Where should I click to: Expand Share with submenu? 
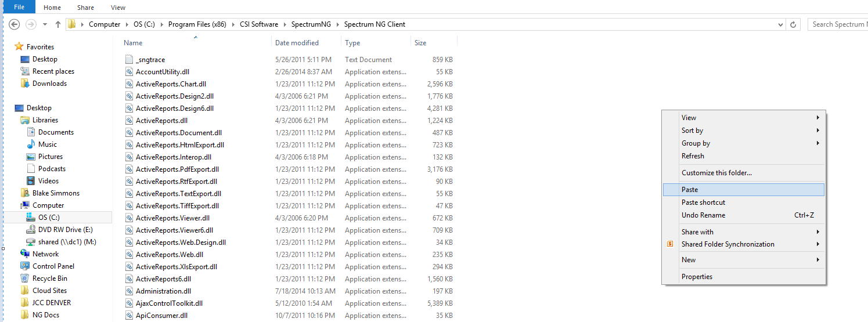[x=744, y=232]
